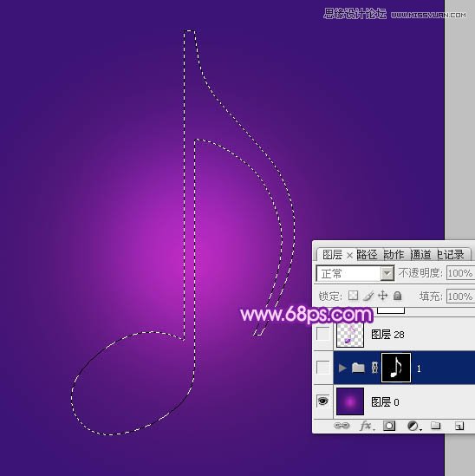The image size is (475, 476).
Task: Open the fx layer style menu
Action: (367, 426)
